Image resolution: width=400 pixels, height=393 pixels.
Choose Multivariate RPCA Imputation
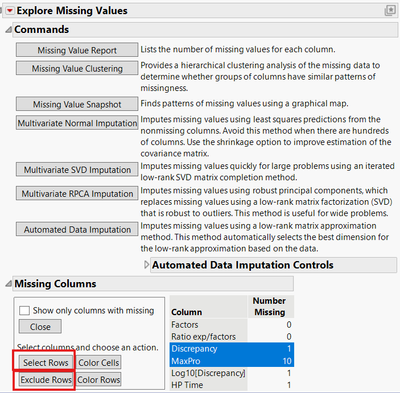coord(77,193)
